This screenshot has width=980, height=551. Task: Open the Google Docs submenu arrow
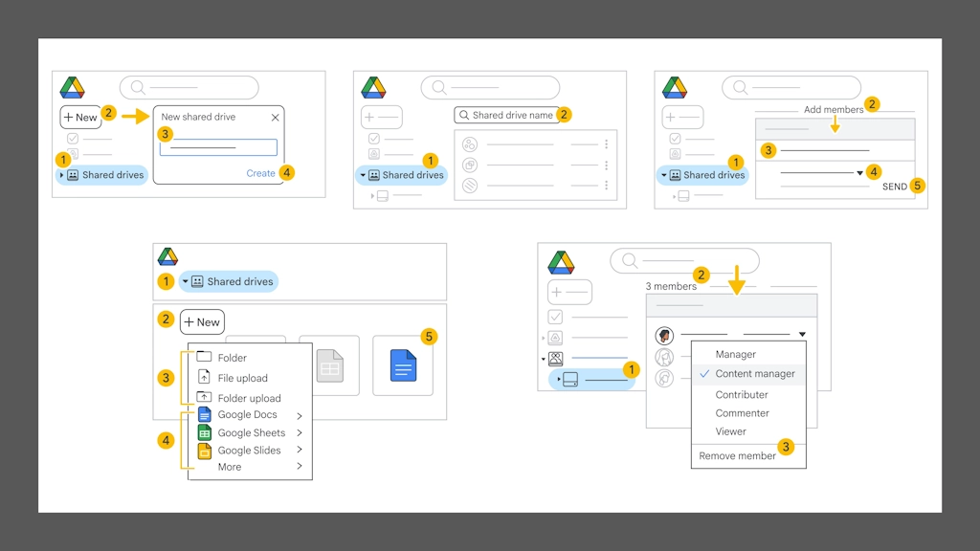(300, 415)
